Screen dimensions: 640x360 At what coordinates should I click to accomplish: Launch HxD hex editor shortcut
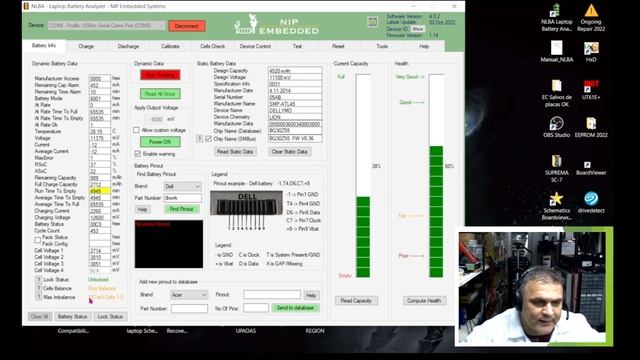[591, 51]
